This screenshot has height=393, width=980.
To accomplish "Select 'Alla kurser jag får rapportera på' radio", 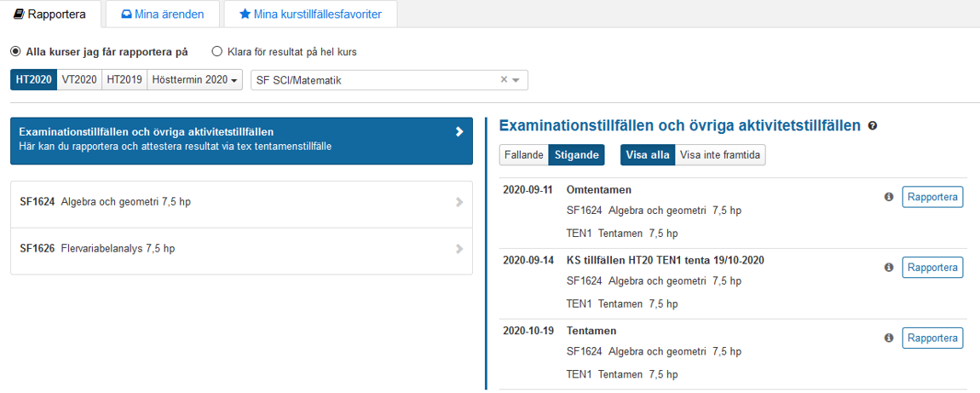I will point(15,52).
